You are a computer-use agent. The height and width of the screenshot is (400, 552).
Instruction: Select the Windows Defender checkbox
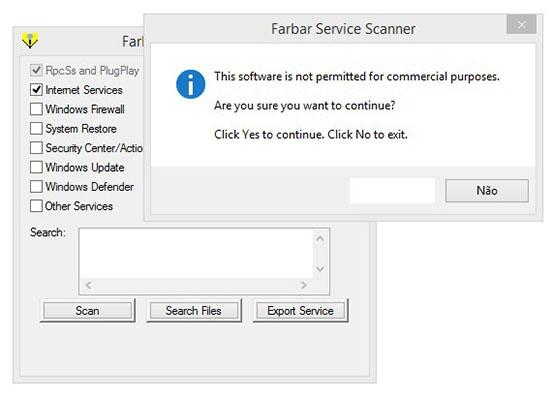(36, 187)
